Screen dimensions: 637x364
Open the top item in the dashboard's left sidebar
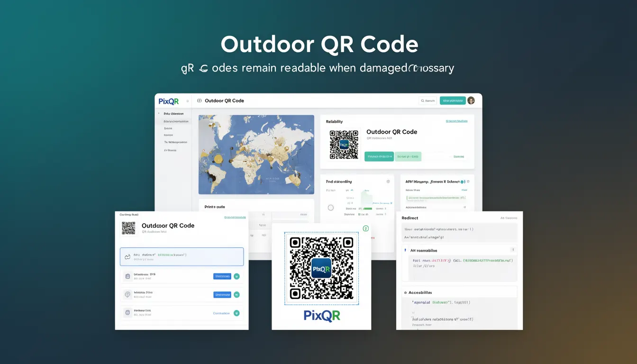tap(173, 114)
